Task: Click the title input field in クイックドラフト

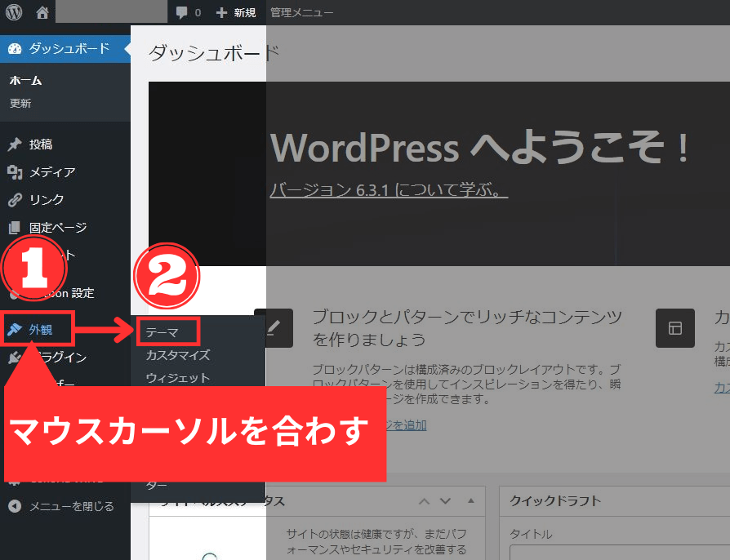Action: [620, 553]
